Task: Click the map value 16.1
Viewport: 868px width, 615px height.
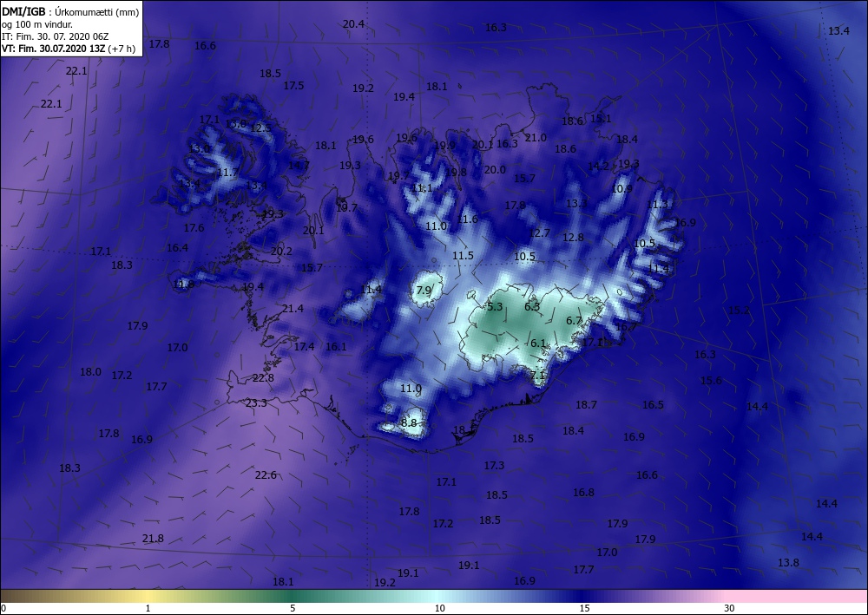Action: [336, 347]
